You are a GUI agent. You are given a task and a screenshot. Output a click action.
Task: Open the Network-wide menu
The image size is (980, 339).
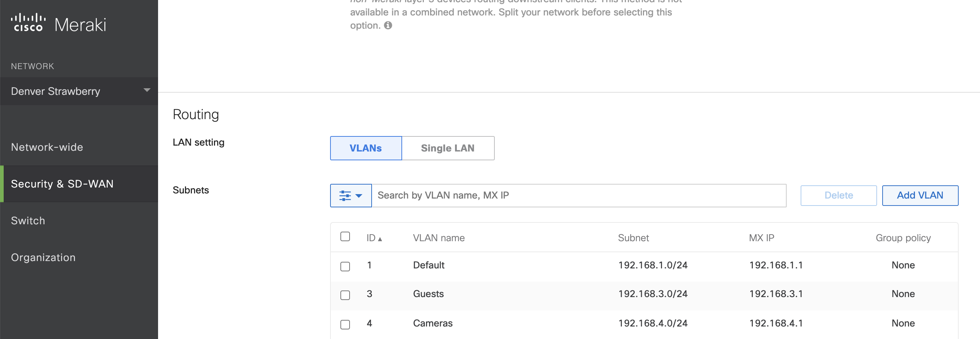coord(47,147)
